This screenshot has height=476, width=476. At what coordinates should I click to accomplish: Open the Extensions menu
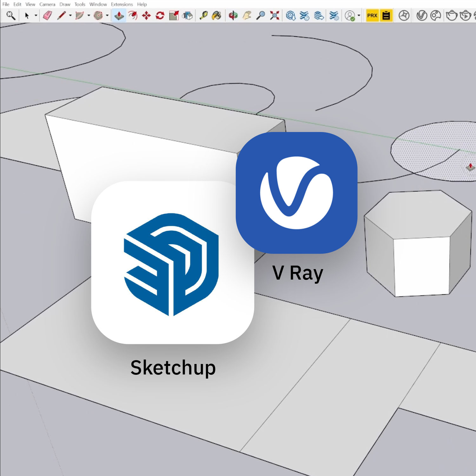pos(122,4)
